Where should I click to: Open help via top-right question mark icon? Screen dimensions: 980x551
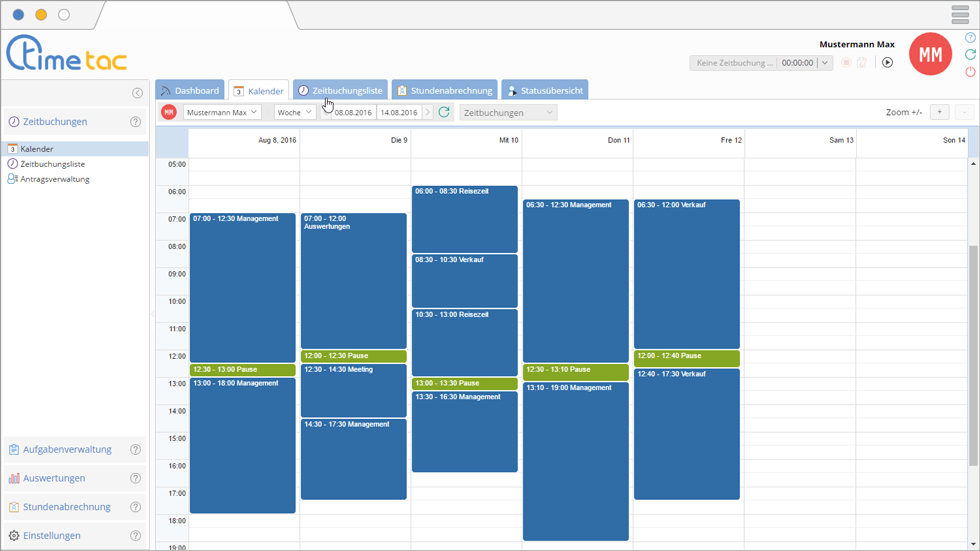pyautogui.click(x=970, y=38)
